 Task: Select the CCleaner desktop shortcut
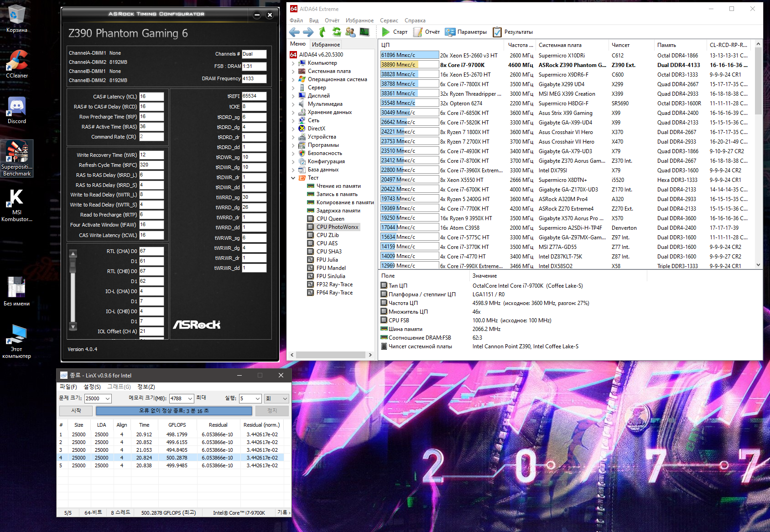[x=17, y=64]
